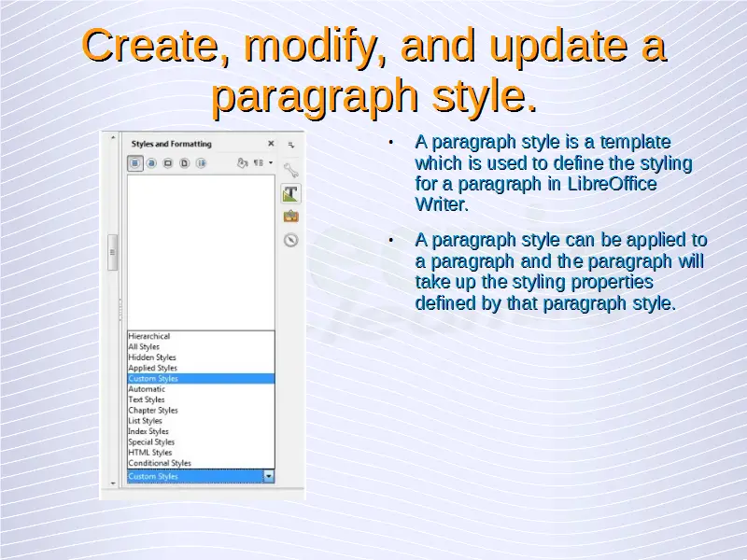Choose Hierarchical from the filter list

(x=149, y=336)
